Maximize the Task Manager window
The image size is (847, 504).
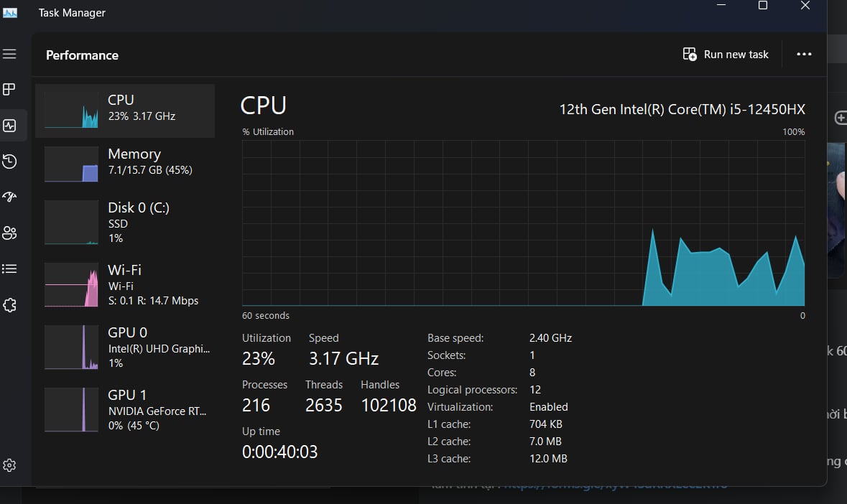763,6
